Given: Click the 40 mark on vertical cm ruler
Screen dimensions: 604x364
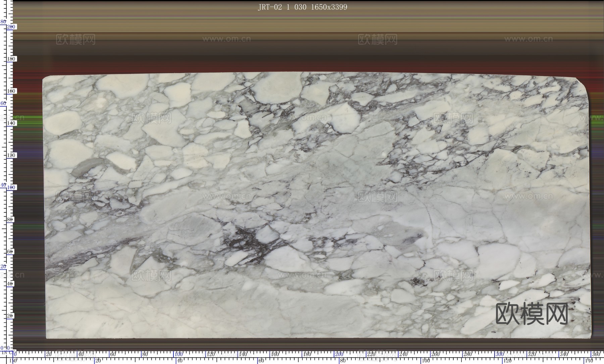Looking at the screenshot, I should pyautogui.click(x=10, y=284).
